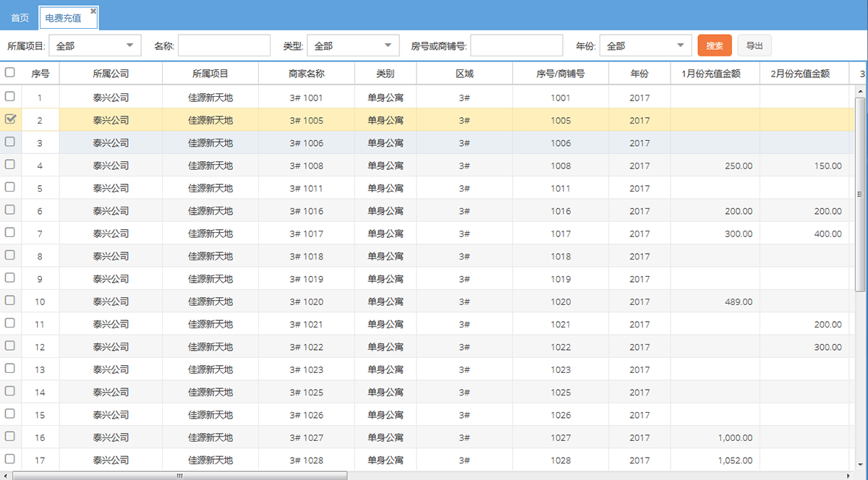
Task: Check the checkbox for row 15
Action: [x=10, y=413]
